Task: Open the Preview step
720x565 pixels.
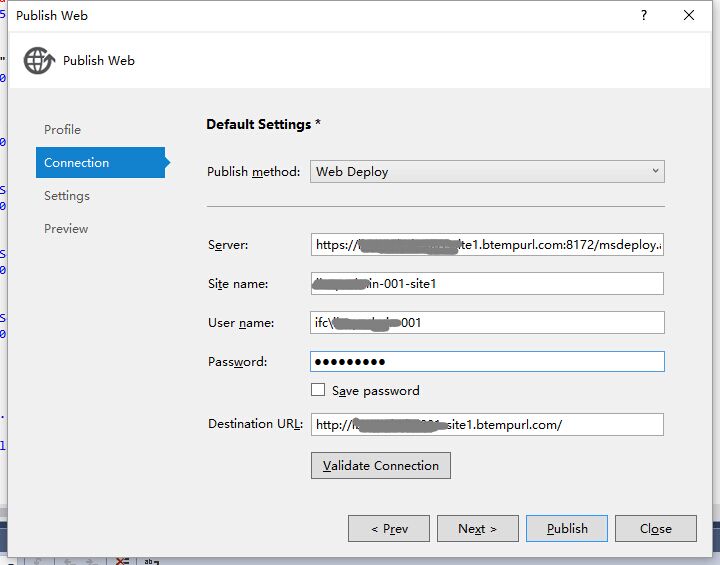Action: click(x=66, y=228)
